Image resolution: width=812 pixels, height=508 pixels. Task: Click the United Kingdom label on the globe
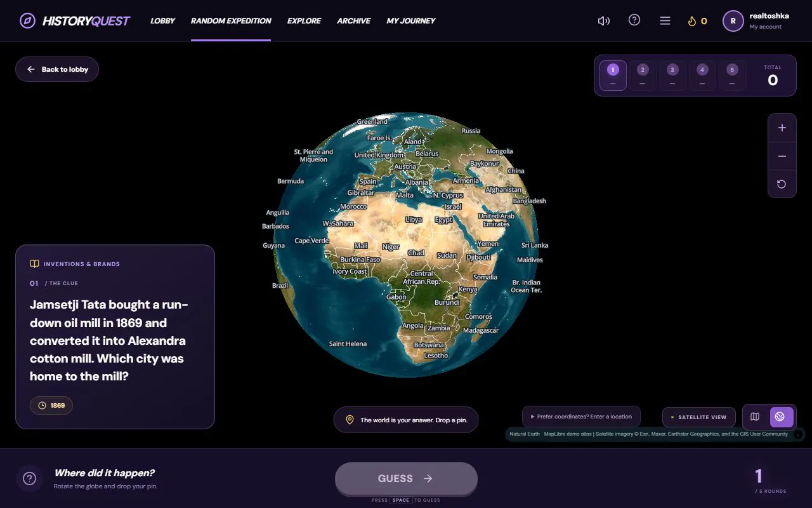tap(379, 155)
